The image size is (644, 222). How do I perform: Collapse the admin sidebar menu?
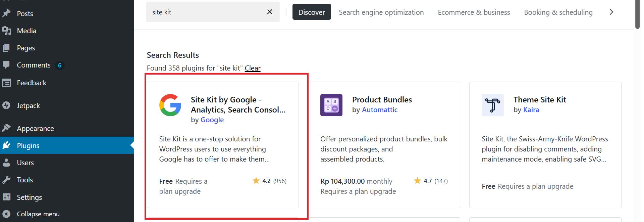tap(38, 214)
